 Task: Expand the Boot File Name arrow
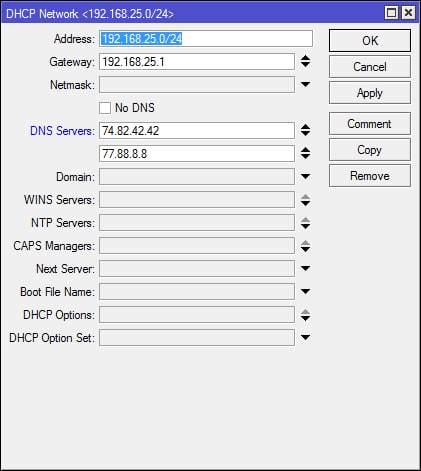click(305, 292)
